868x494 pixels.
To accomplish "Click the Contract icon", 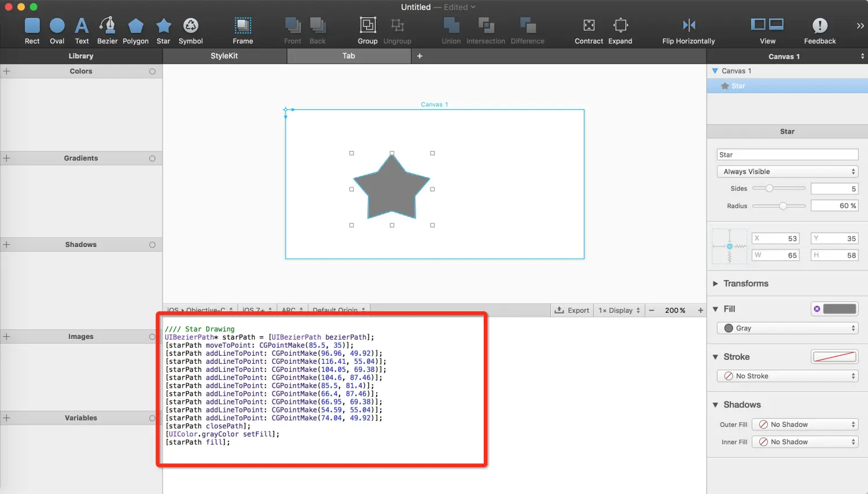I will [x=589, y=25].
